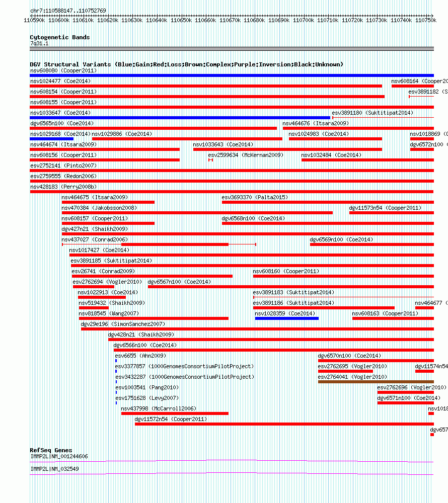Click the DGV Structural Variants track title
The image size is (448, 503).
pyautogui.click(x=186, y=64)
